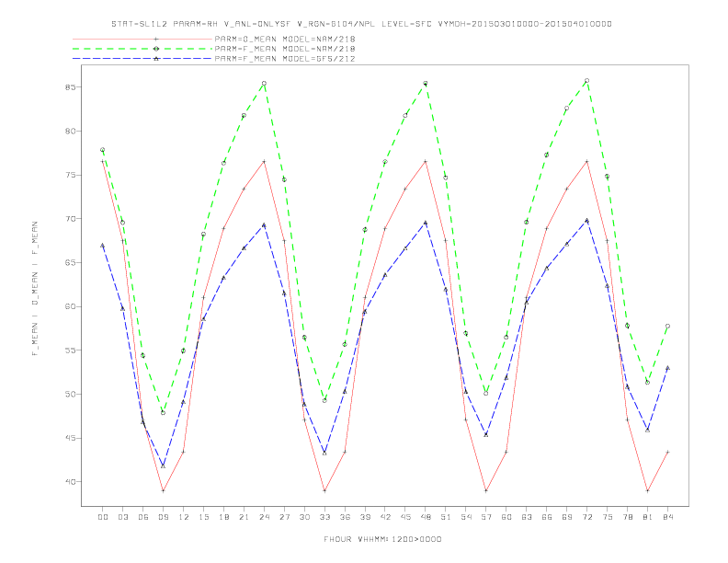Viewport: 728px width, 563px height.
Task: Click the x-axis tick label 57
Action: (x=486, y=517)
